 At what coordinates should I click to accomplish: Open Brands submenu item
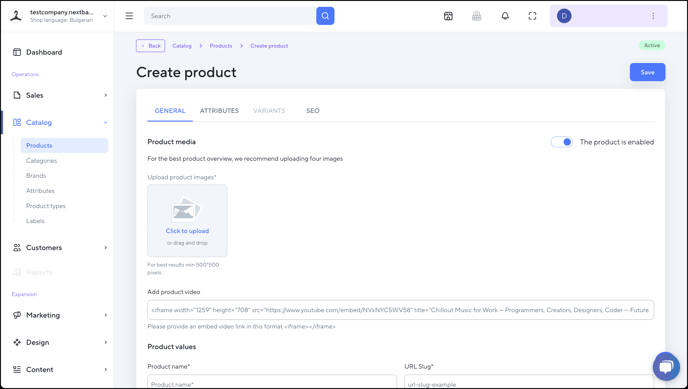[x=36, y=175]
